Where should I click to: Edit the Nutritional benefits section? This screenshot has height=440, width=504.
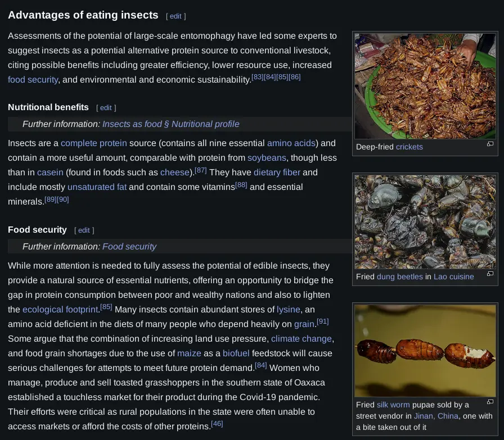point(106,107)
